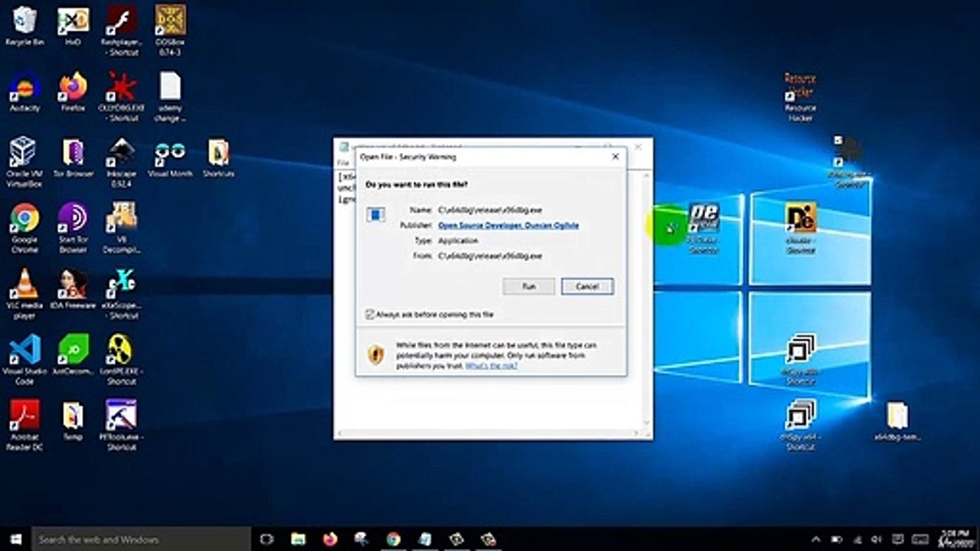Launch Firefox from the desktop icon
Image resolution: width=980 pixels, height=551 pixels.
tap(73, 92)
